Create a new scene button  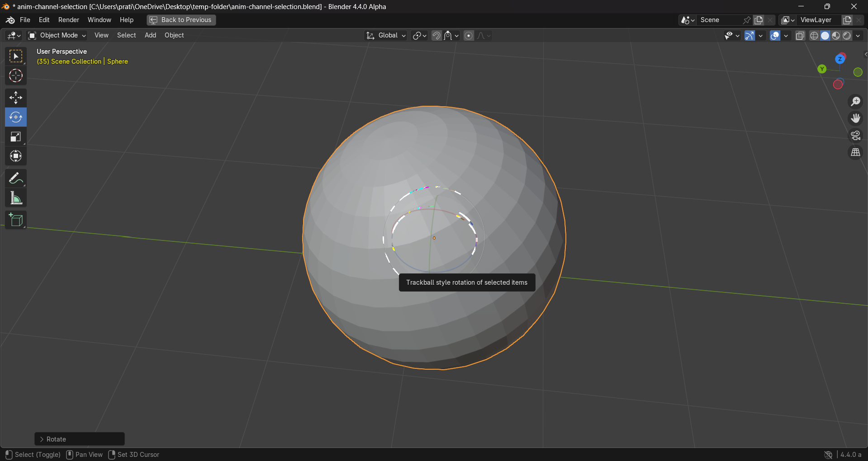pos(759,20)
